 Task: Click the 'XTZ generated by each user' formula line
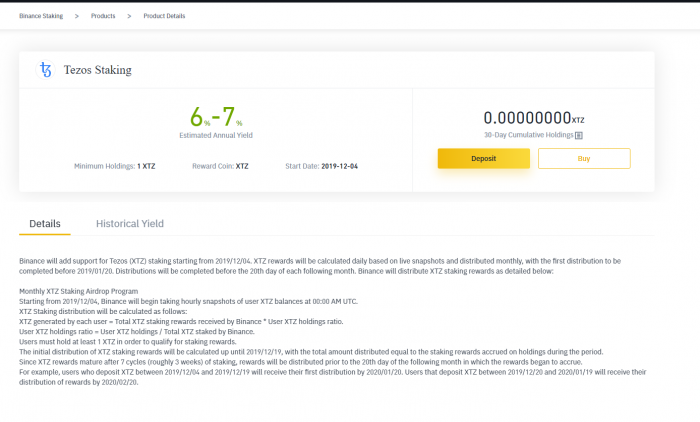tap(181, 322)
